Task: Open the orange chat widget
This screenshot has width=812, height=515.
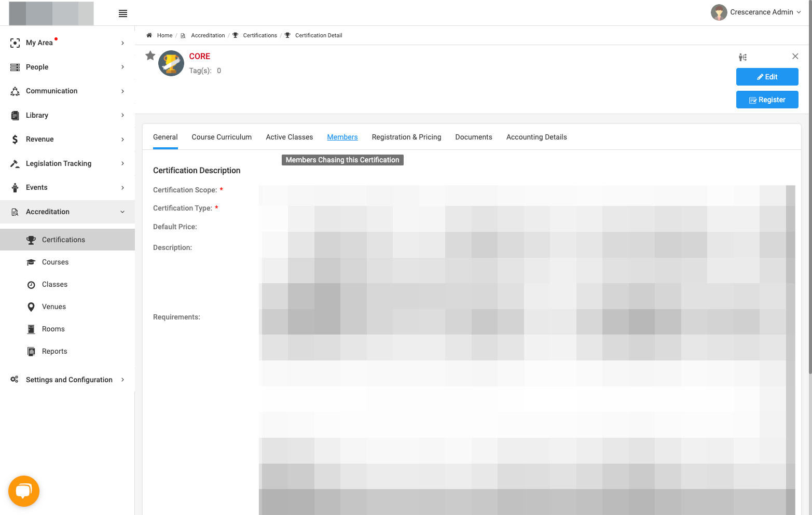Action: point(24,491)
